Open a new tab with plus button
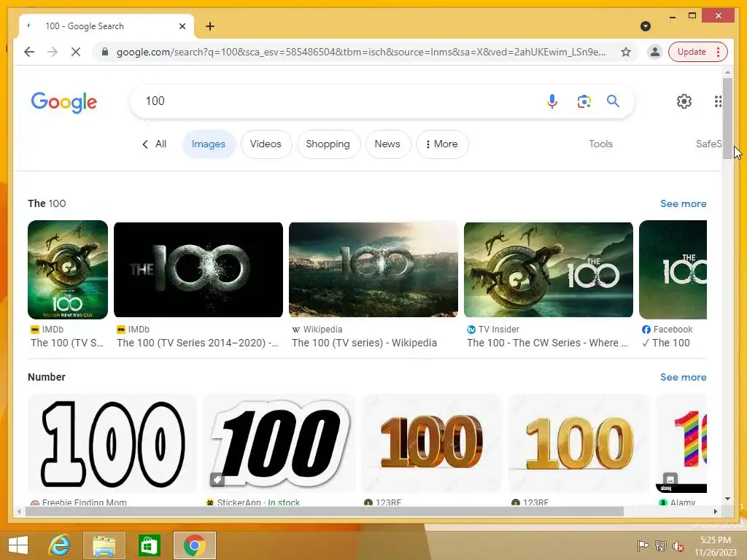Viewport: 747px width, 560px height. coord(210,26)
